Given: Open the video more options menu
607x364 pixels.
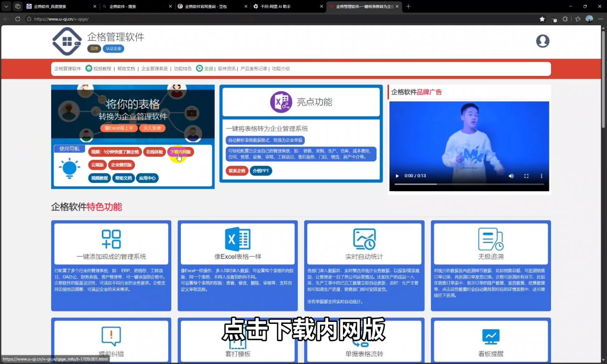Looking at the screenshot, I should click(541, 176).
